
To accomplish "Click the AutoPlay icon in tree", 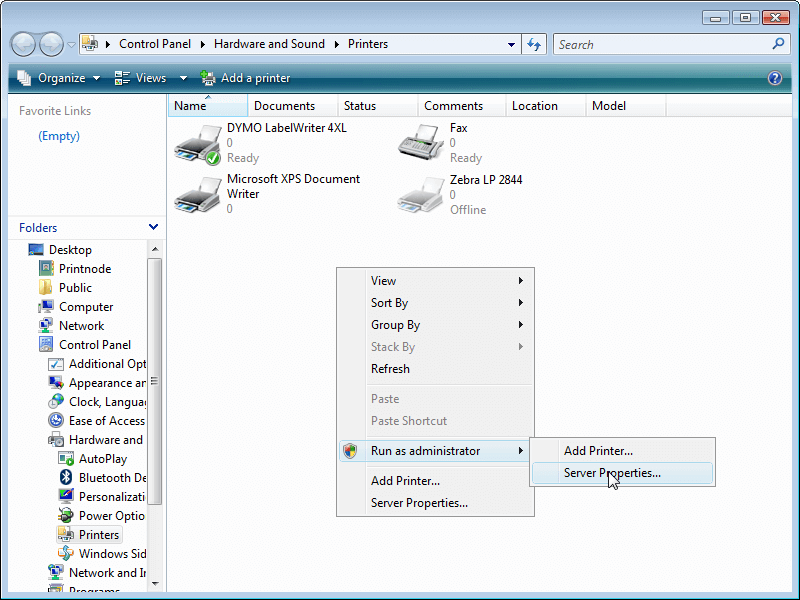I will click(66, 459).
